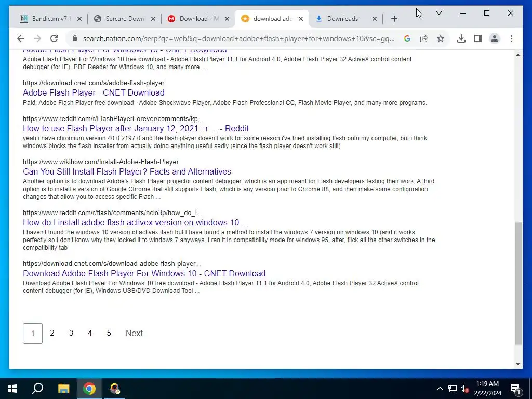Click scrollbar up arrow

pyautogui.click(x=518, y=55)
